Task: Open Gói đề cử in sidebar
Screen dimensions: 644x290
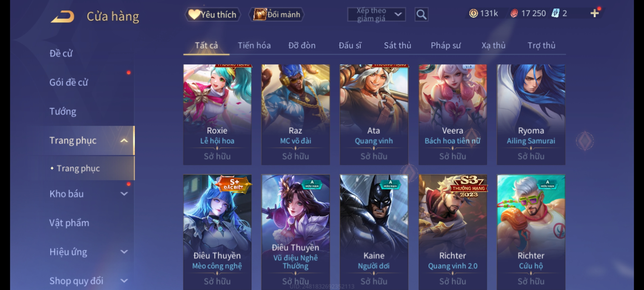Action: point(69,82)
